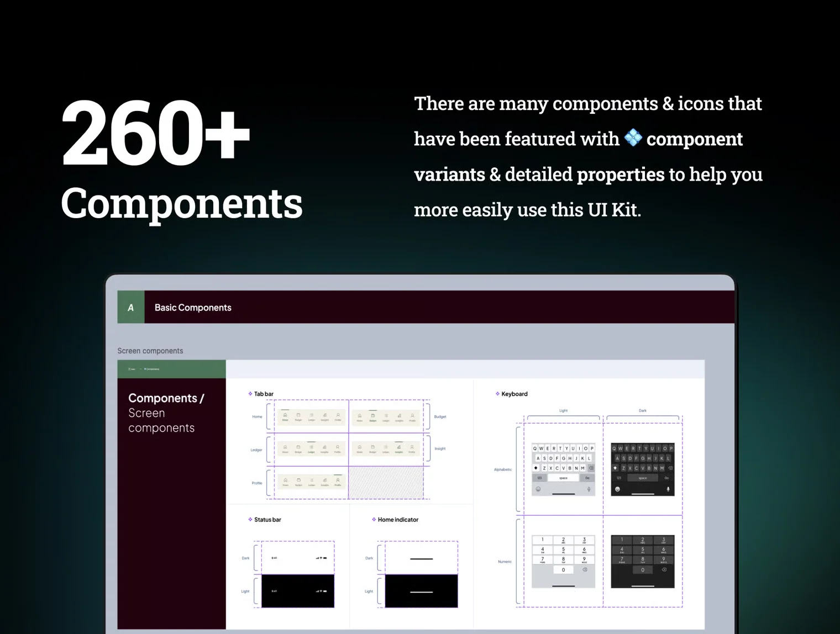840x634 pixels.
Task: Click the blue diamond component icon in description
Action: [x=633, y=138]
